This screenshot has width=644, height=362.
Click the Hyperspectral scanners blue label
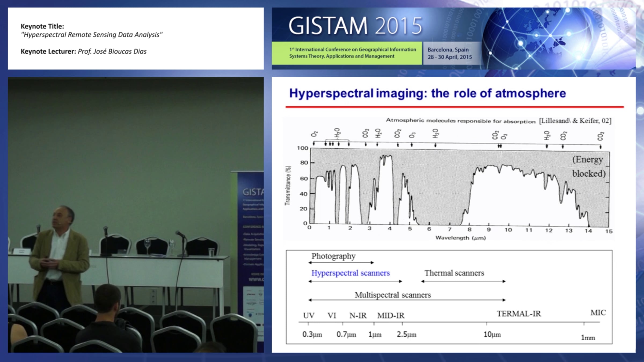pos(350,273)
